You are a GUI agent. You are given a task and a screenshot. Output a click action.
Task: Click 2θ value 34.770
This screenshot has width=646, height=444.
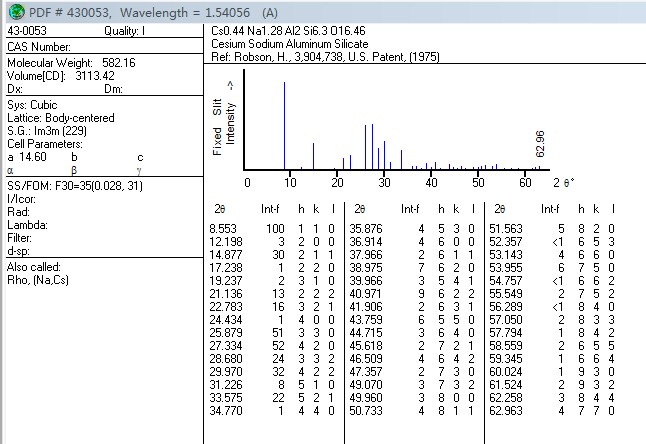(226, 411)
